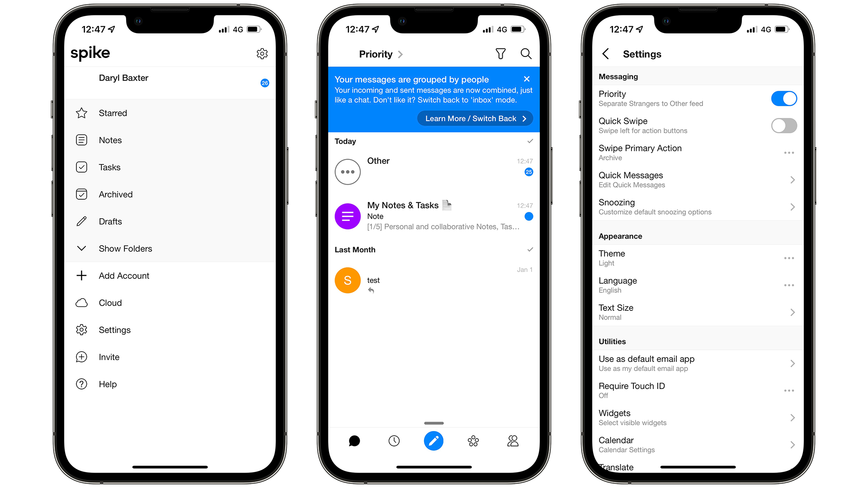Click Learn More / Switch Back button

[x=473, y=118]
